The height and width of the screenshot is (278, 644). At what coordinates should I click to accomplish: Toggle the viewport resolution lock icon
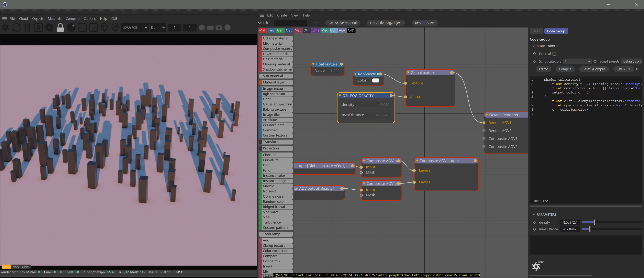pos(60,27)
